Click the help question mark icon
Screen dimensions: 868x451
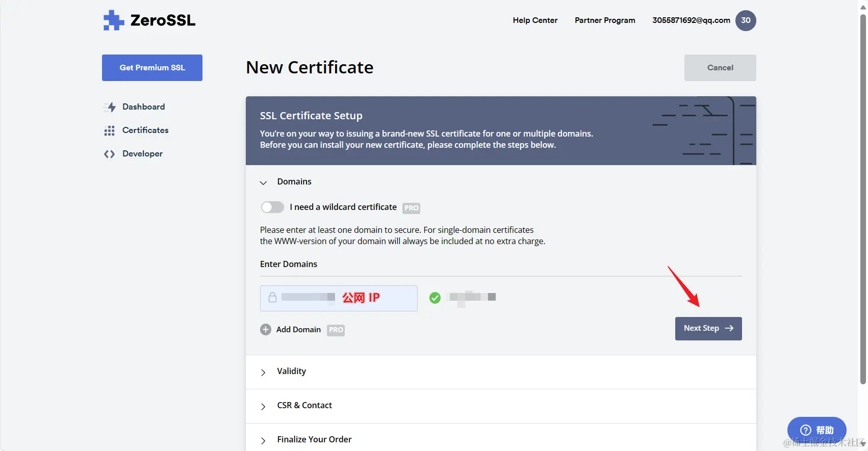(806, 430)
